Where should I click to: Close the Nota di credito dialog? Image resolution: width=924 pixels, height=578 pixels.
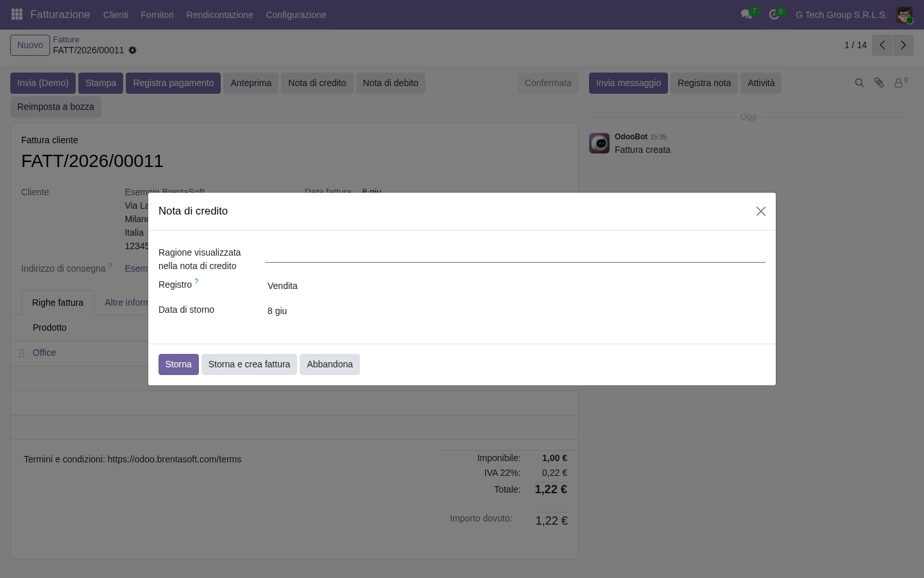point(761,211)
